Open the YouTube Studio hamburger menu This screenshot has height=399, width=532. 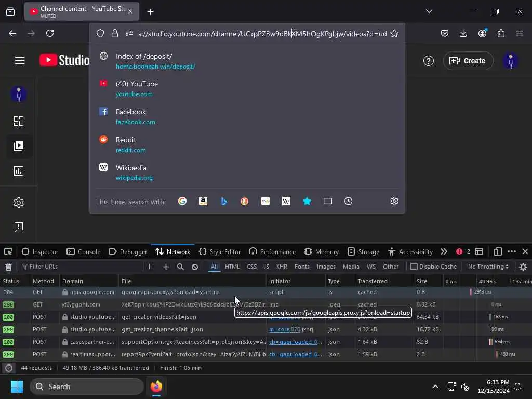click(x=20, y=61)
